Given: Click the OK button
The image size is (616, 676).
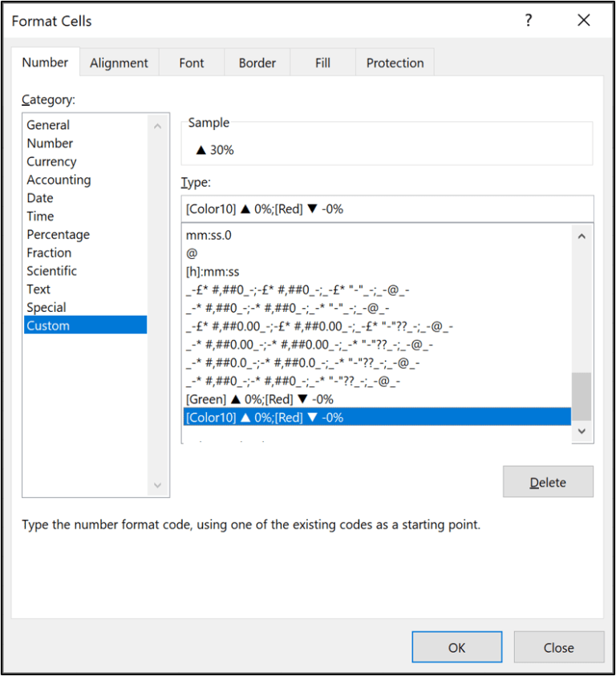Looking at the screenshot, I should tap(456, 647).
